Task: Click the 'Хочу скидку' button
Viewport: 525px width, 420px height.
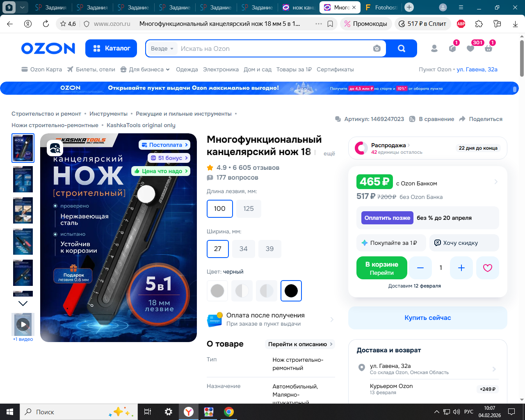Action: click(464, 243)
